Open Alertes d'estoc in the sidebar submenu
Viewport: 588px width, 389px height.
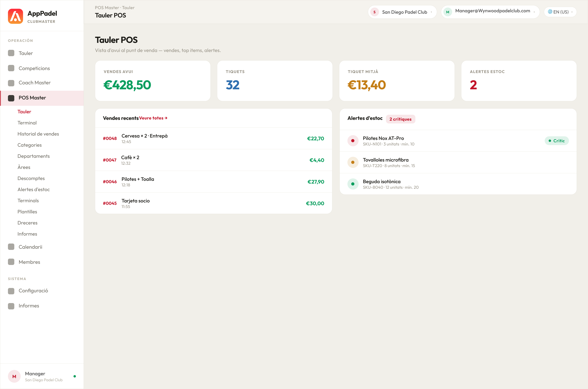click(x=34, y=190)
